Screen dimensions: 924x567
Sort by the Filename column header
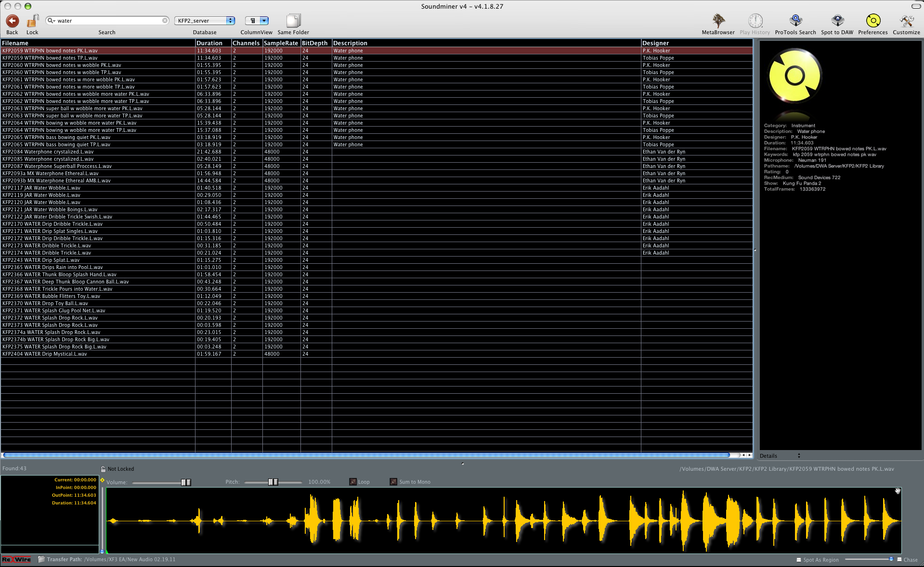98,43
